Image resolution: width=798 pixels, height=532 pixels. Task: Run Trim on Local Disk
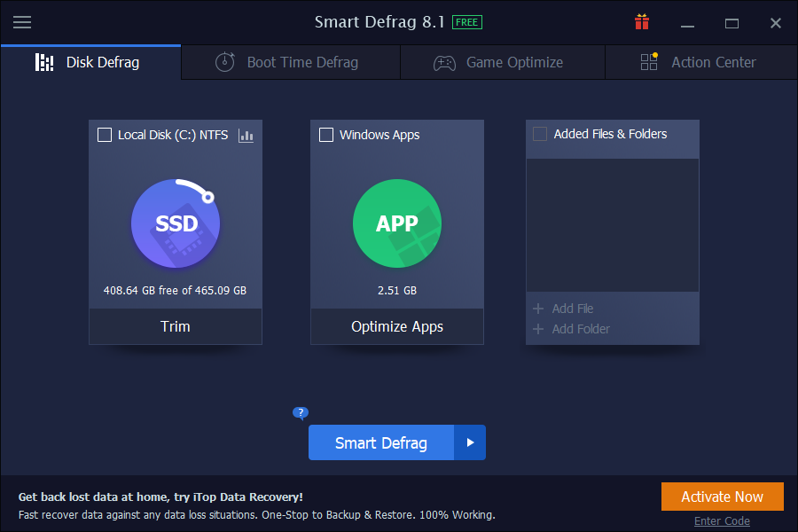(x=175, y=326)
